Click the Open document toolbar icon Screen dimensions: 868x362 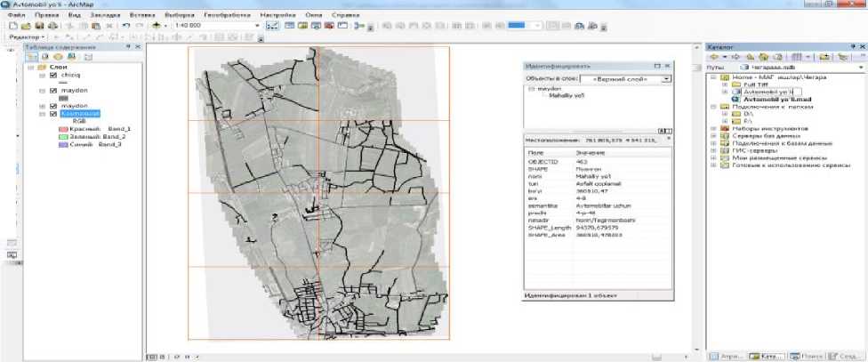click(x=26, y=27)
